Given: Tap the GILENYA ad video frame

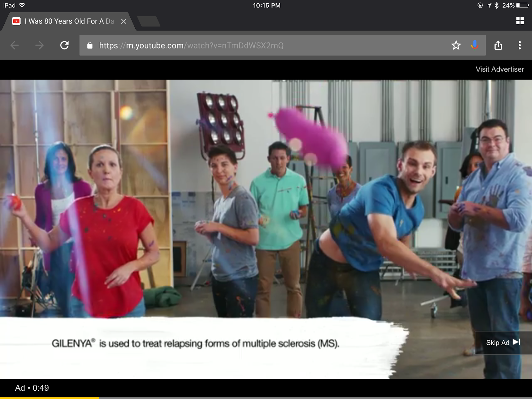Looking at the screenshot, I should [266, 229].
